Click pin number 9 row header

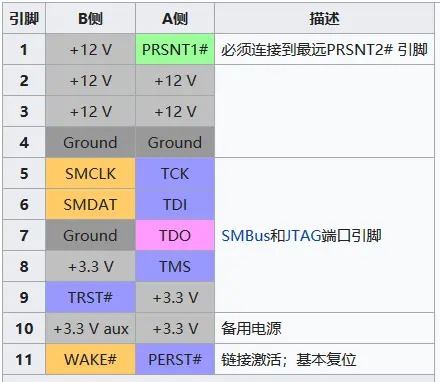24,297
